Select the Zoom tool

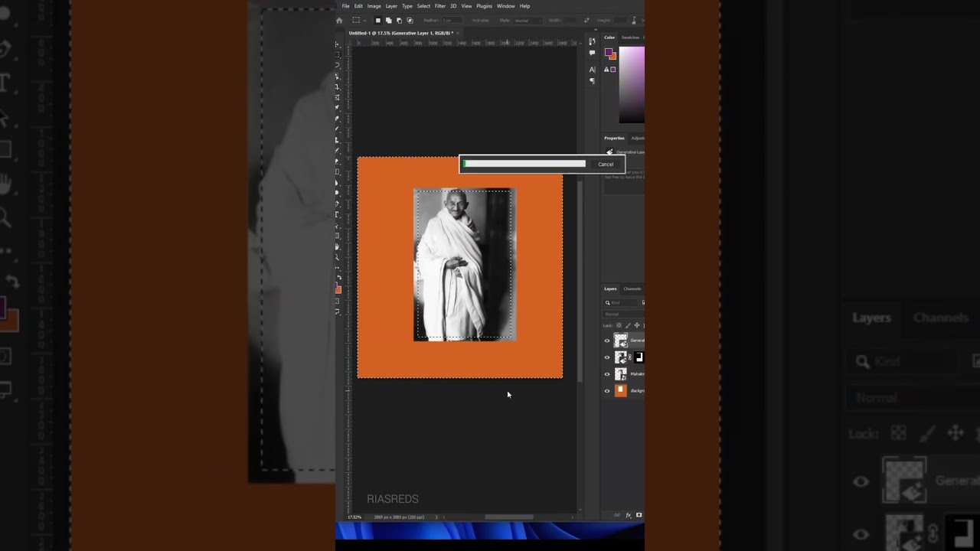point(338,256)
